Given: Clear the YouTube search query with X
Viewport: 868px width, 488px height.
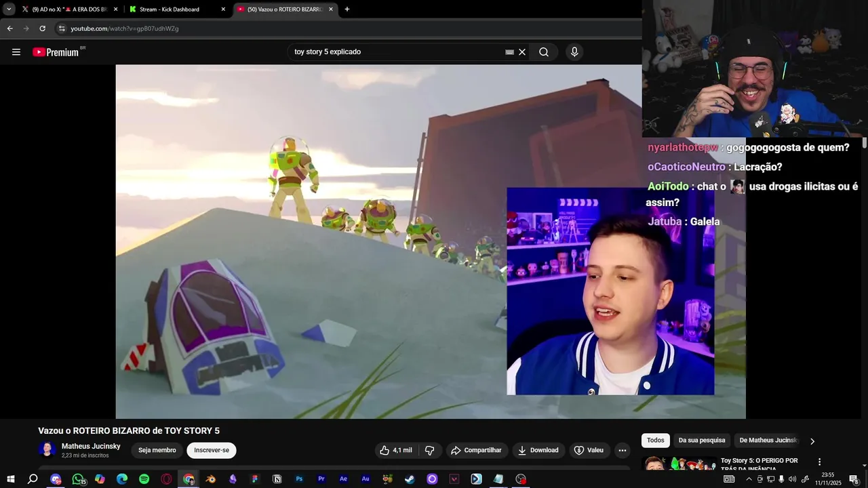Looking at the screenshot, I should point(522,52).
